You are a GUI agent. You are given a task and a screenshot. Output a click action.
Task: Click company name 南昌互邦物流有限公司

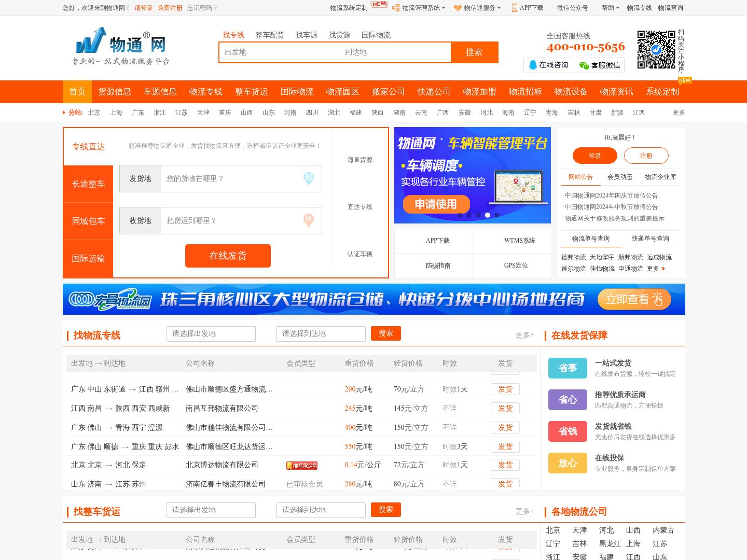(x=222, y=409)
